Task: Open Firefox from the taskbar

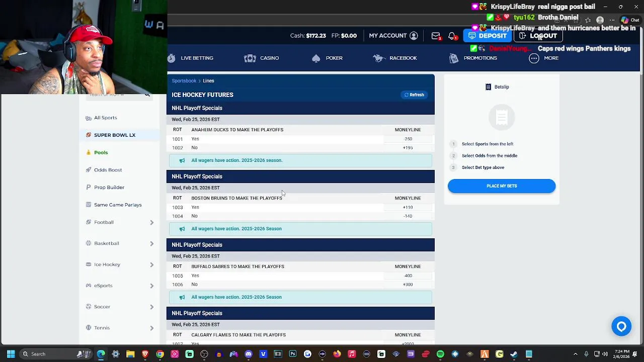Action: click(337, 354)
